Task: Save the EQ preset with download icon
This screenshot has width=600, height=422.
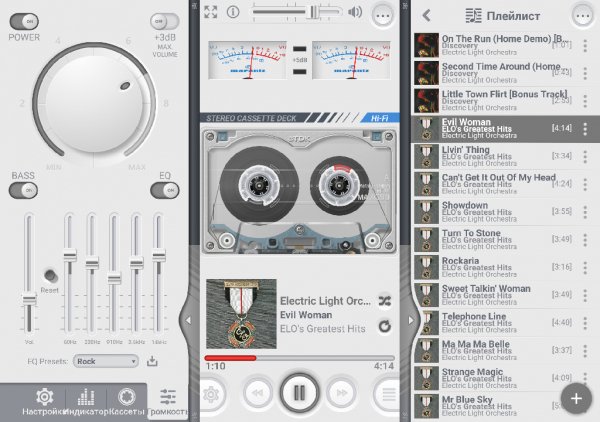Action: pyautogui.click(x=152, y=361)
